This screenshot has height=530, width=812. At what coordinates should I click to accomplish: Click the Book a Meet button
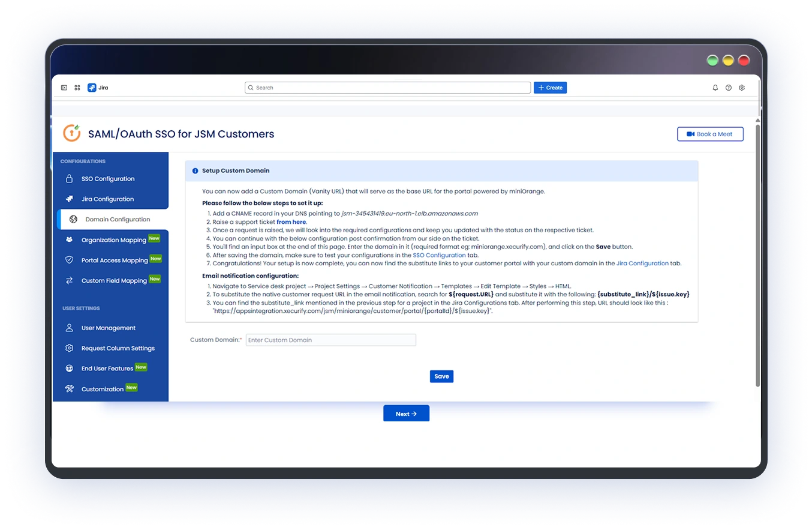click(x=710, y=134)
